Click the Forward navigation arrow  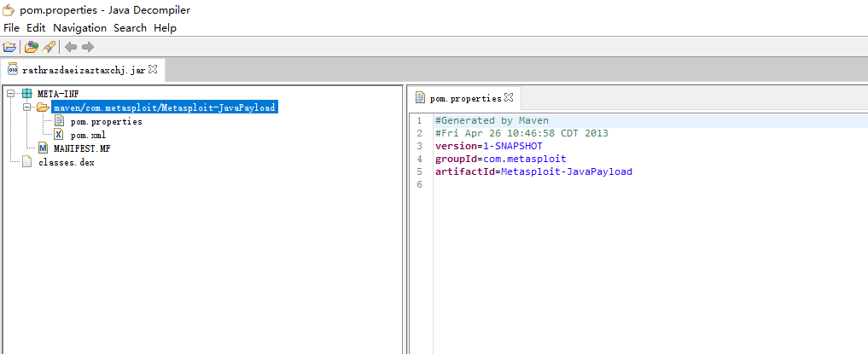tap(87, 47)
